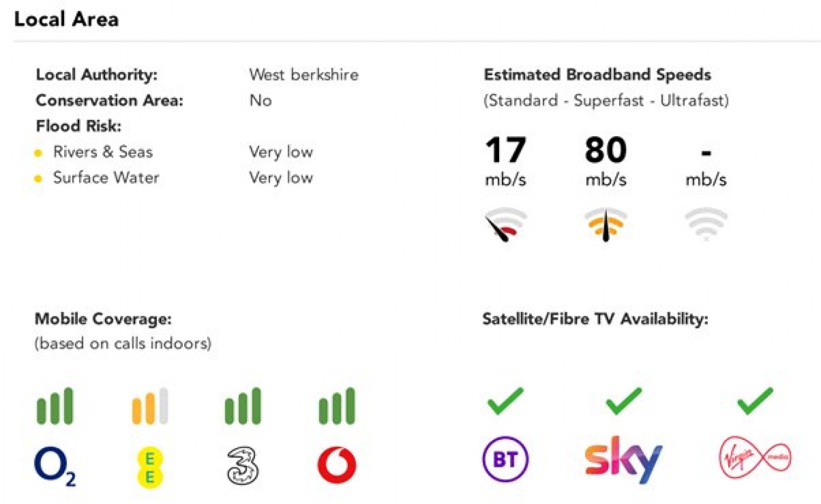The height and width of the screenshot is (504, 821).
Task: Click the O2 green signal bars
Action: [x=55, y=406]
